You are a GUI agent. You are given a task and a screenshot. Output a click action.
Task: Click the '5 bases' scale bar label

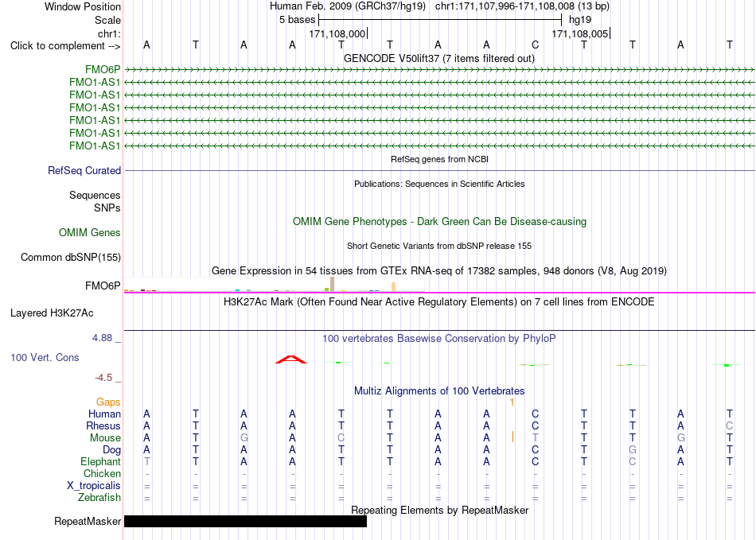click(x=297, y=20)
